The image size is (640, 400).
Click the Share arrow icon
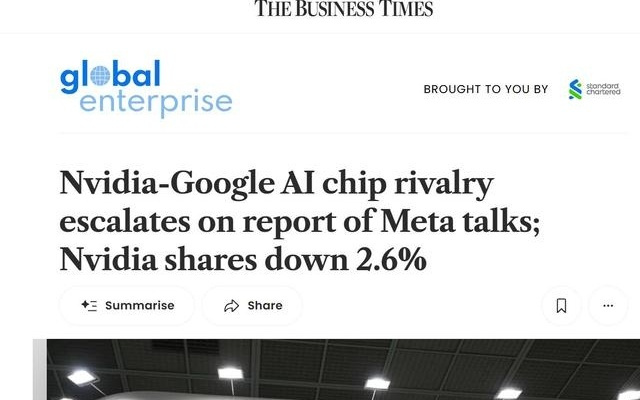(232, 306)
